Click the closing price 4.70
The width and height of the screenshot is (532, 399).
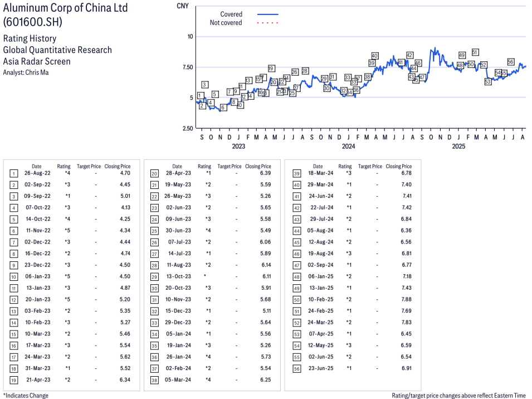coord(125,173)
